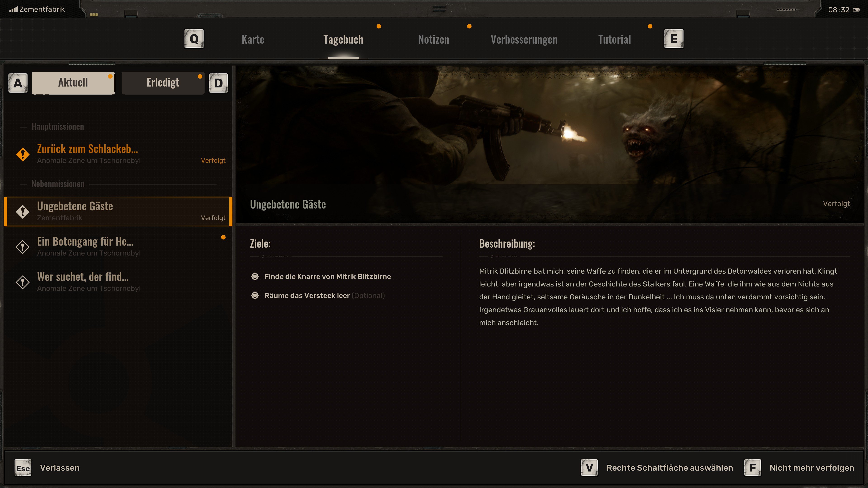Toggle the Aktuell missions filter
Screen dimensions: 868x488
click(x=73, y=83)
